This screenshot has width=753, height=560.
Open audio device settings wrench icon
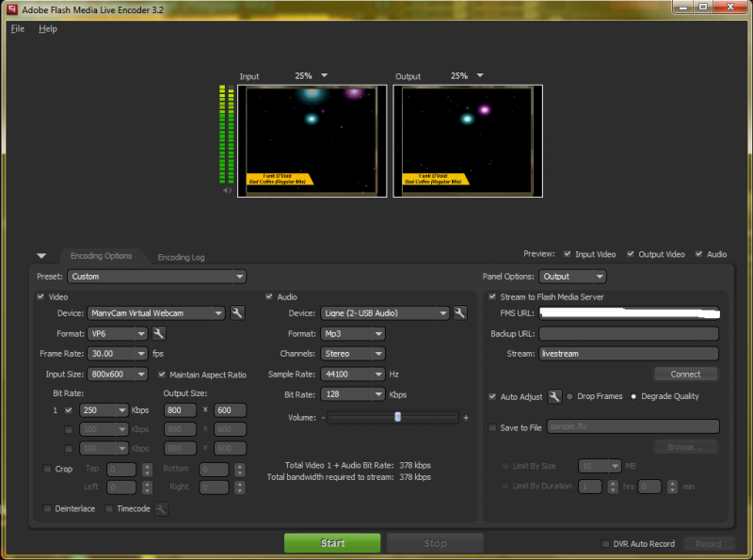point(460,313)
